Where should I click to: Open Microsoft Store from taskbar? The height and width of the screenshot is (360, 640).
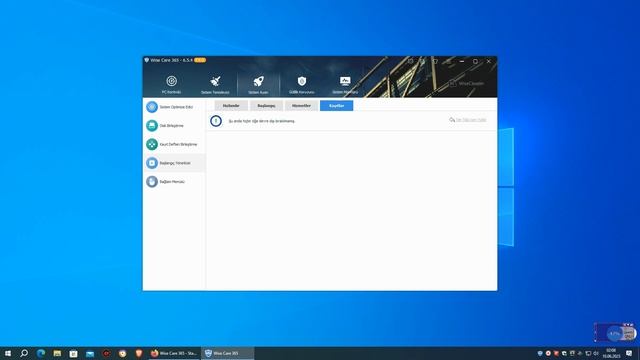click(73, 353)
